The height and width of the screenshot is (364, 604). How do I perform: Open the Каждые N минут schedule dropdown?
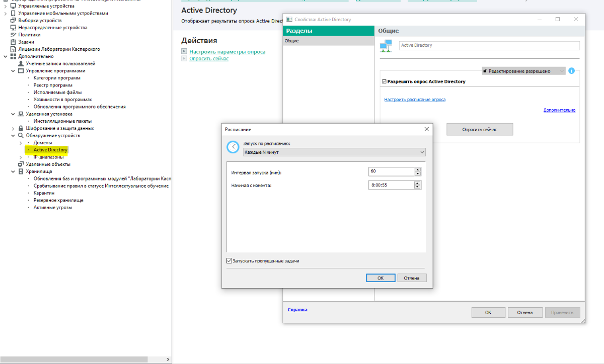[x=334, y=152]
